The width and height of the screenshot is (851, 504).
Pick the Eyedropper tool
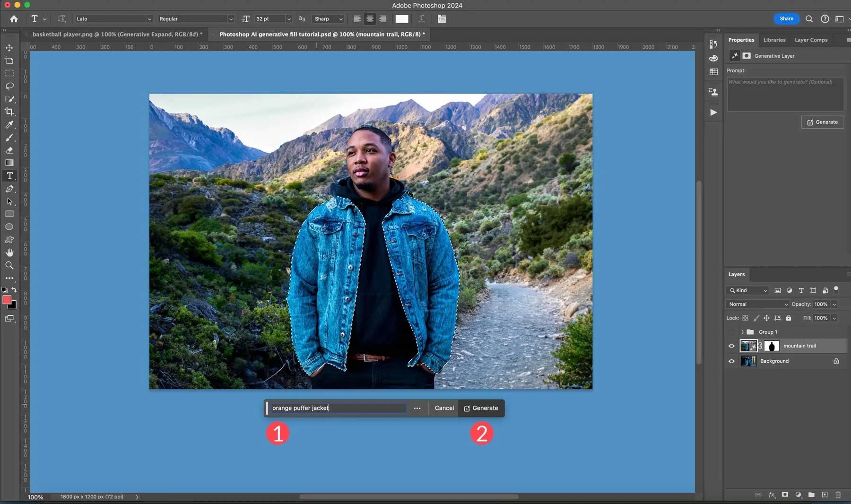click(9, 125)
